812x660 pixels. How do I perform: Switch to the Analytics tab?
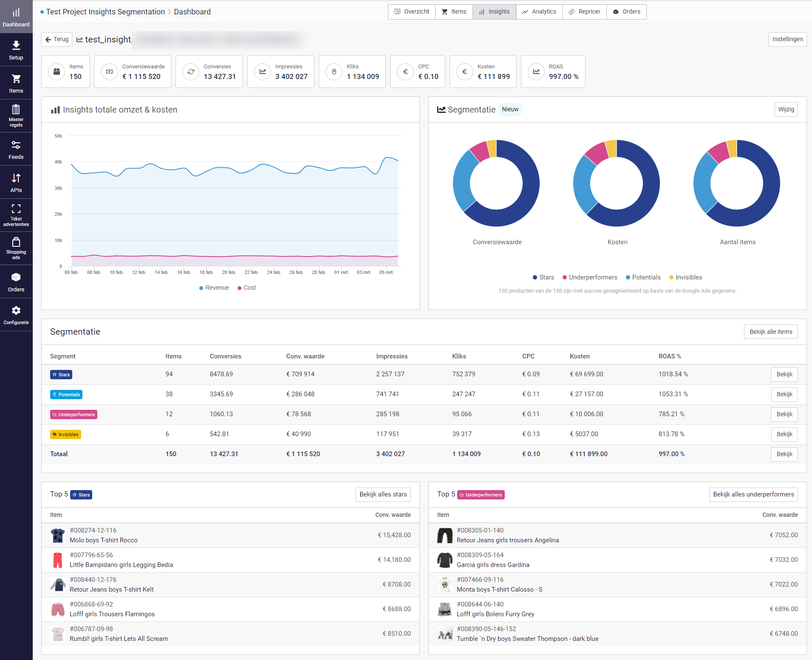pos(539,12)
